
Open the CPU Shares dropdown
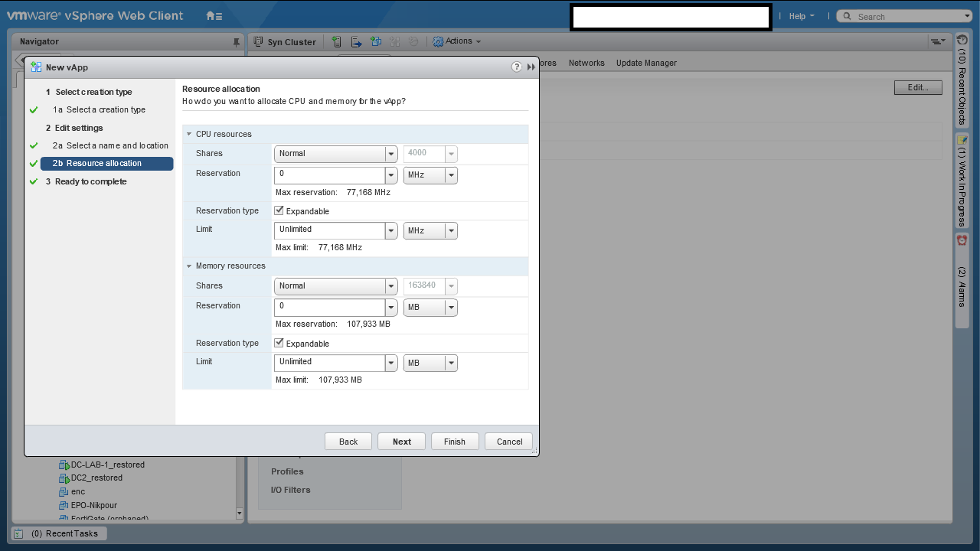click(391, 154)
